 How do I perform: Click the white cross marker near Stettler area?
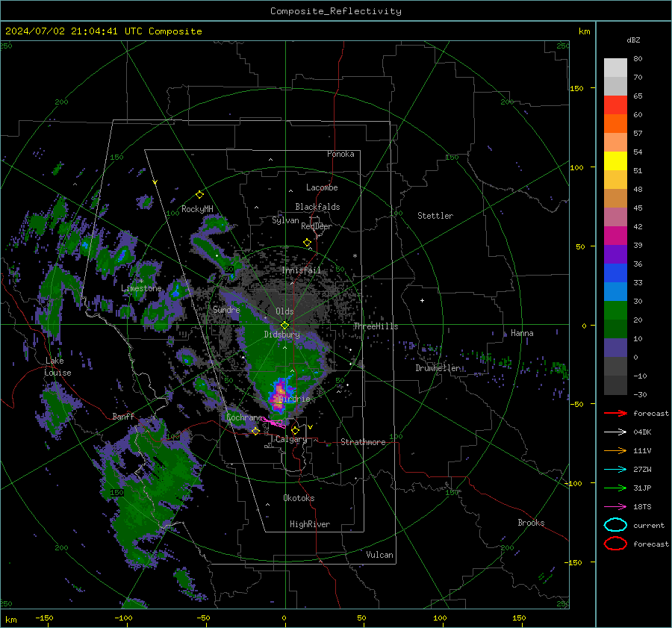pyautogui.click(x=422, y=300)
